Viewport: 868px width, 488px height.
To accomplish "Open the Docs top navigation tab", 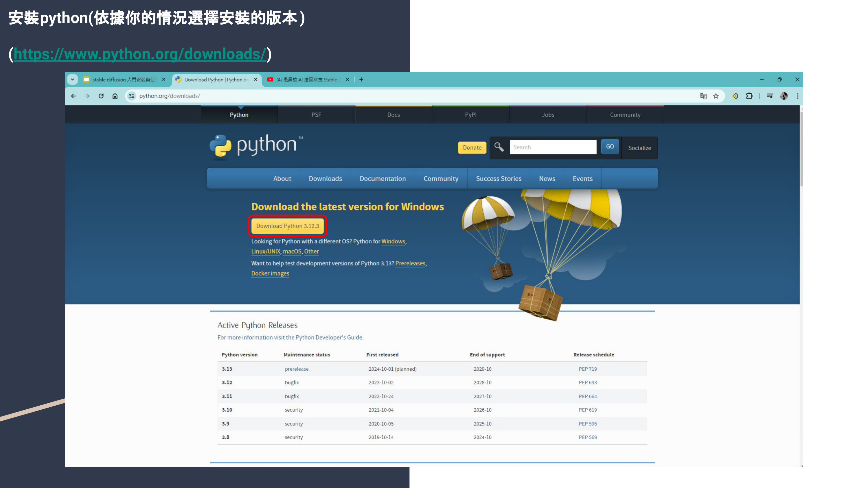I will click(393, 115).
